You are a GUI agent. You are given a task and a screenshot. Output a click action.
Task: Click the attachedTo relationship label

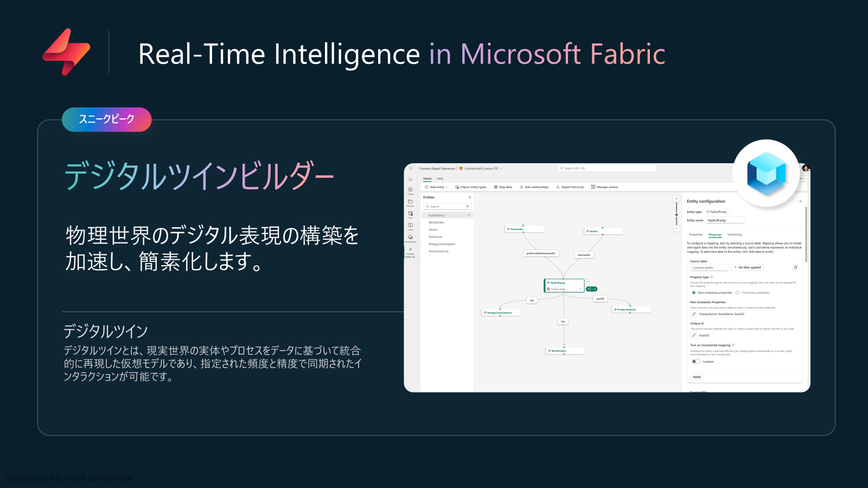tap(584, 255)
